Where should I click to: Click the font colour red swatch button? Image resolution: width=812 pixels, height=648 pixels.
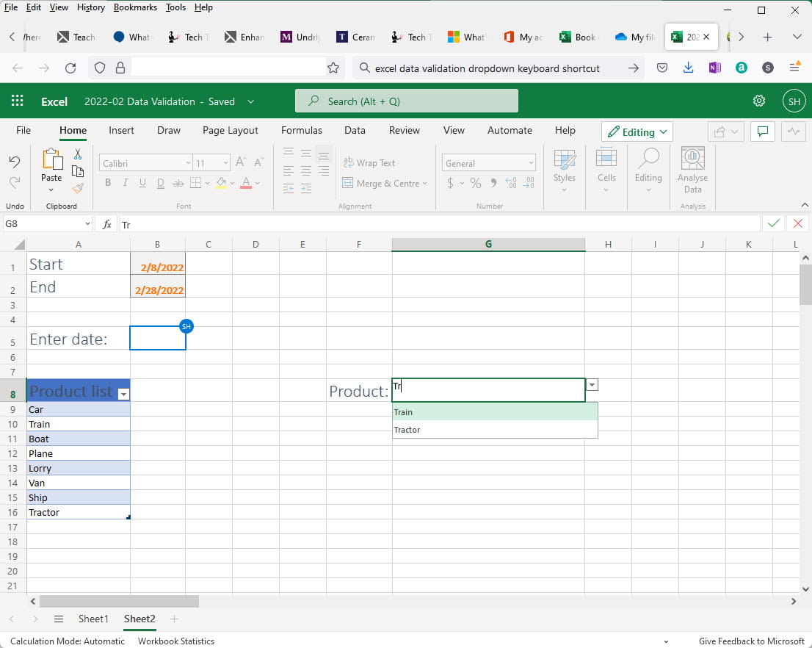point(246,183)
